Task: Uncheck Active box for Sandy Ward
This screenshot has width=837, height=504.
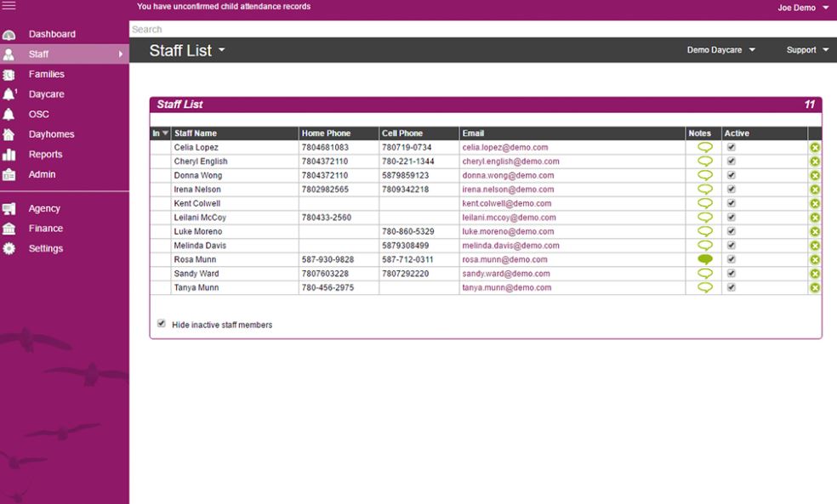Action: (x=732, y=273)
